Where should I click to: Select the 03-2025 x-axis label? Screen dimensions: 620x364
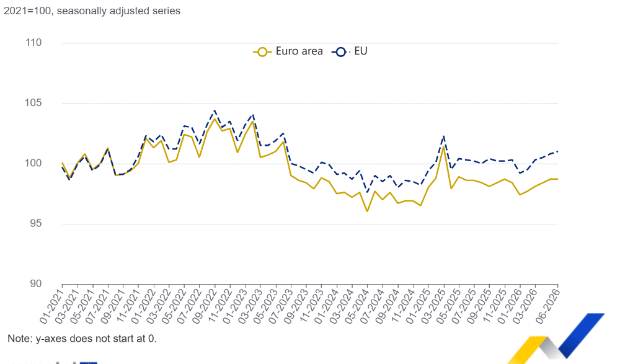point(433,306)
